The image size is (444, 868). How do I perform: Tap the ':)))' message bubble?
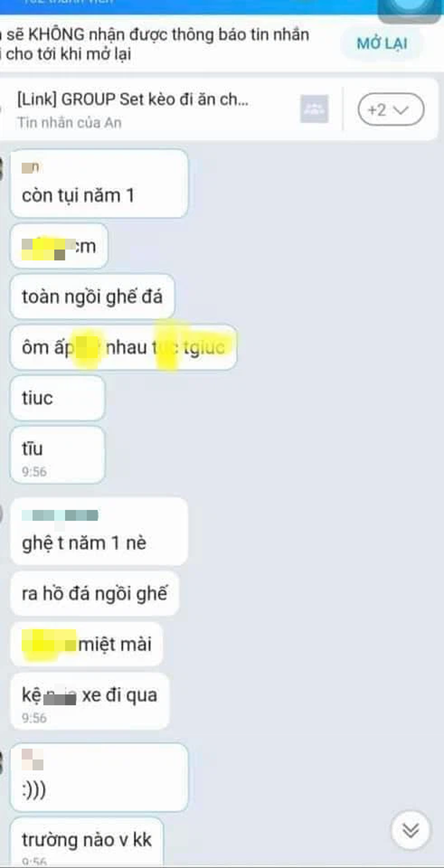point(99,777)
